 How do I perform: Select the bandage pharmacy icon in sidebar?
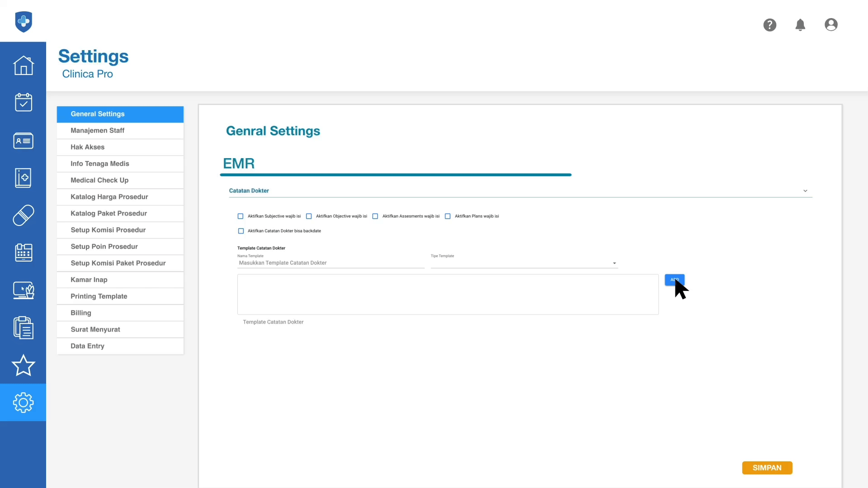(x=23, y=215)
